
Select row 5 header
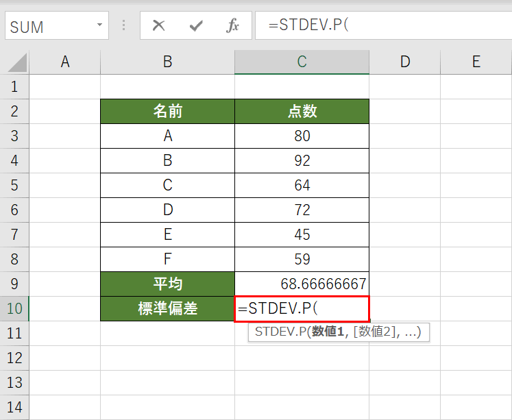pos(14,186)
